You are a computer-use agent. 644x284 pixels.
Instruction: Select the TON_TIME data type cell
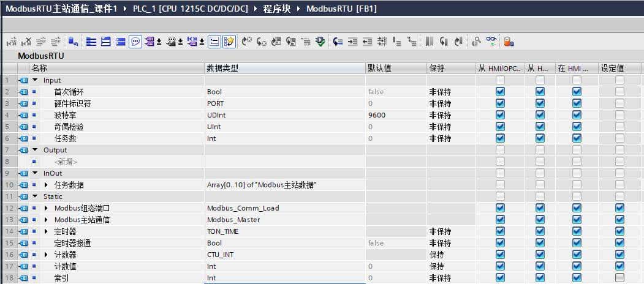(285, 231)
